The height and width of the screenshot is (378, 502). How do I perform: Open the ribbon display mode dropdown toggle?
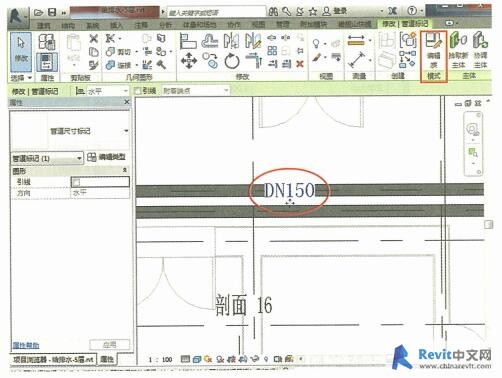click(x=451, y=23)
